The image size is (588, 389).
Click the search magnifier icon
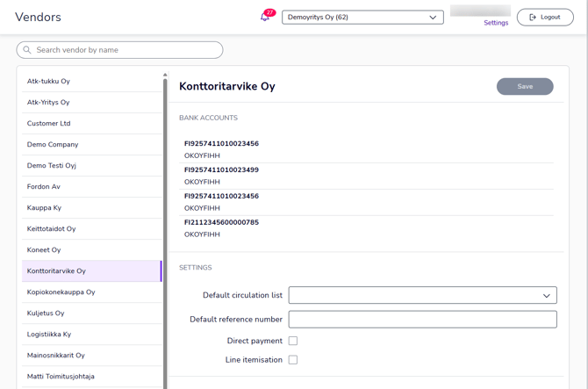click(x=27, y=50)
